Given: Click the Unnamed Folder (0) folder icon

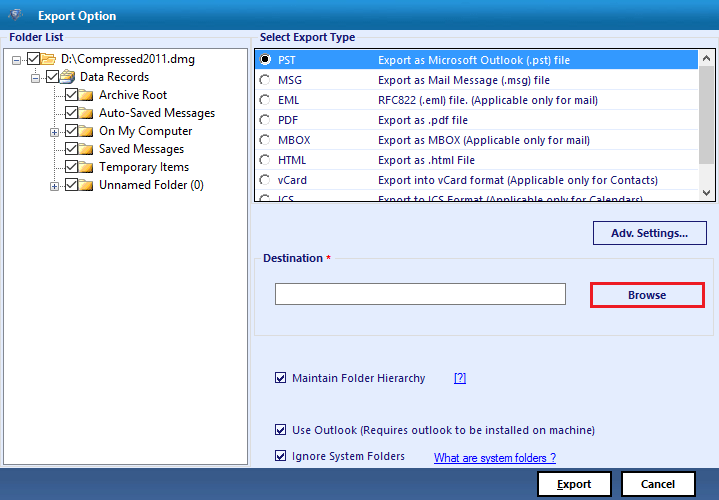Looking at the screenshot, I should (86, 185).
